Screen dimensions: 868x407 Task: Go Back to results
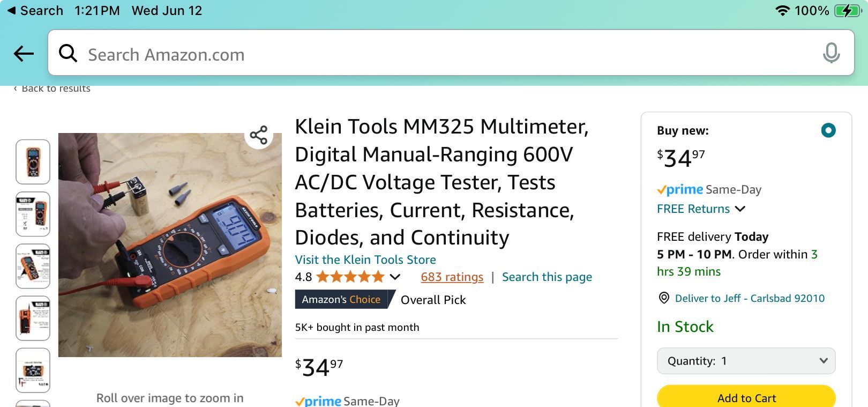click(x=53, y=89)
